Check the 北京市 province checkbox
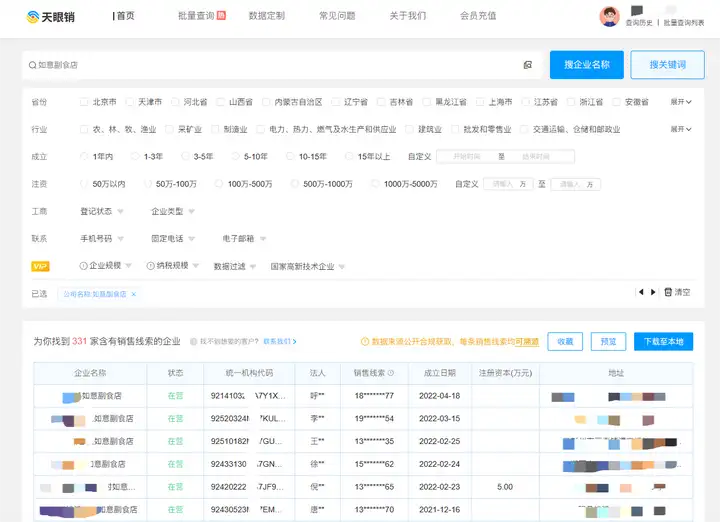The image size is (720, 522). (84, 102)
